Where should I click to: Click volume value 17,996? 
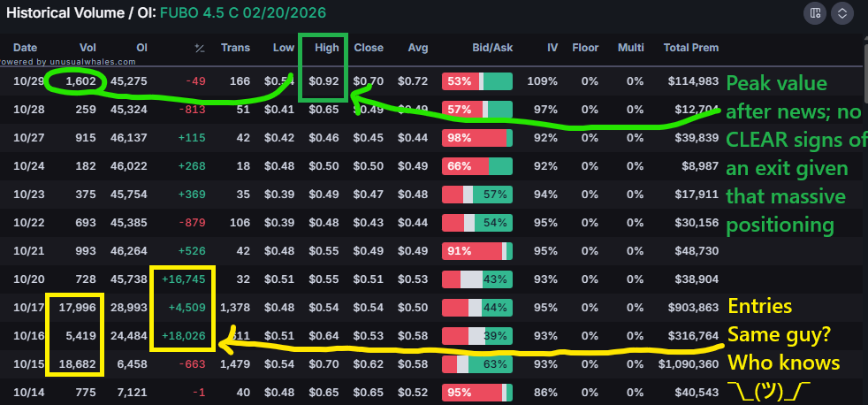[x=80, y=308]
